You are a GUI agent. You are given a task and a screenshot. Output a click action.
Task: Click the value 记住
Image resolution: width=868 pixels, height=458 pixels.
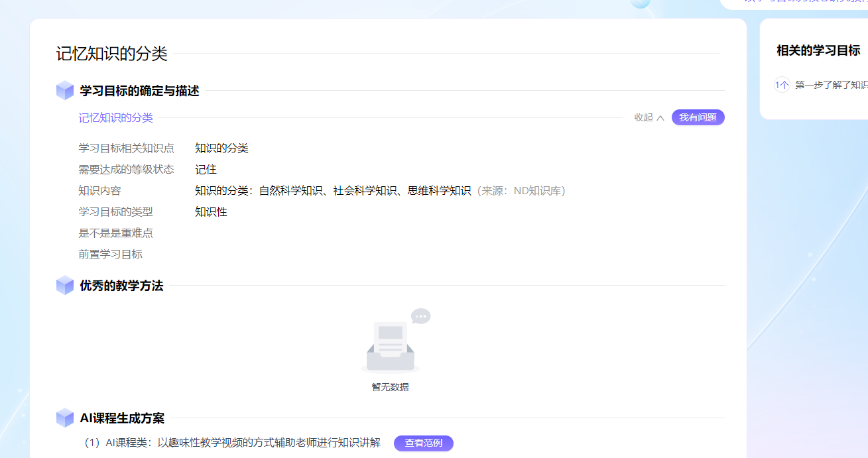pyautogui.click(x=206, y=170)
